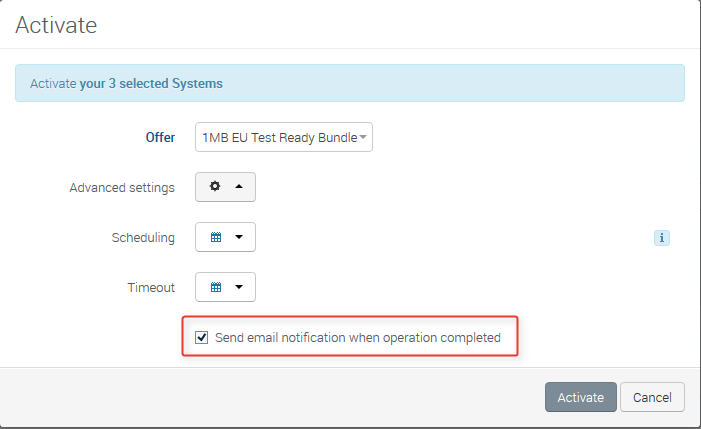Open the blue info icon beside Scheduling
Viewport: 701px width, 429px height.
pos(661,238)
